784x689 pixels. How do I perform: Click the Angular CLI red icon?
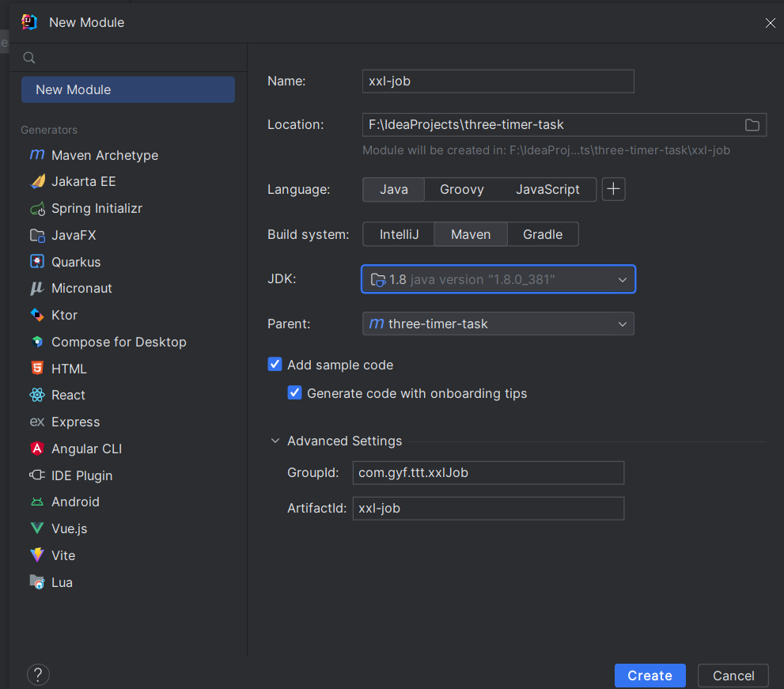coord(37,449)
